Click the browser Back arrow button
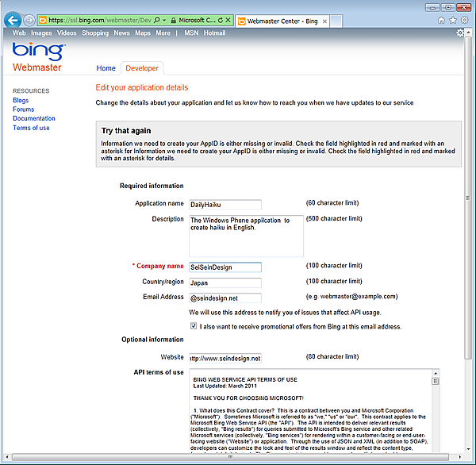 click(13, 21)
